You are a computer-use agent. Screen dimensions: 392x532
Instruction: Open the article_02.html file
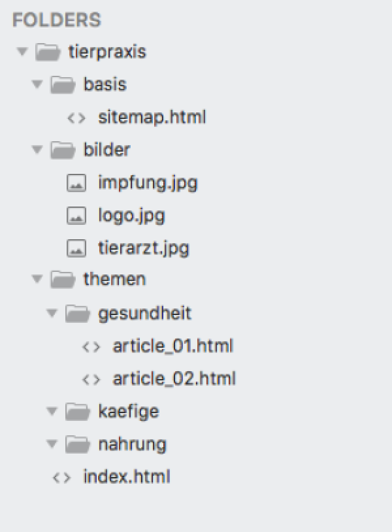tap(174, 378)
